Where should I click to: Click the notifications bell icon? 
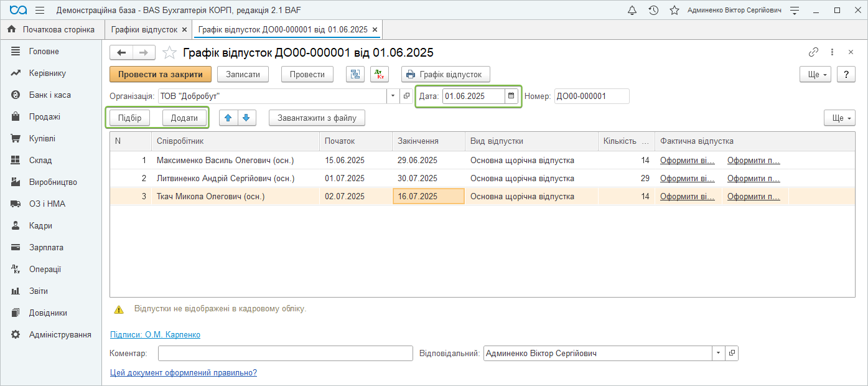click(x=632, y=11)
